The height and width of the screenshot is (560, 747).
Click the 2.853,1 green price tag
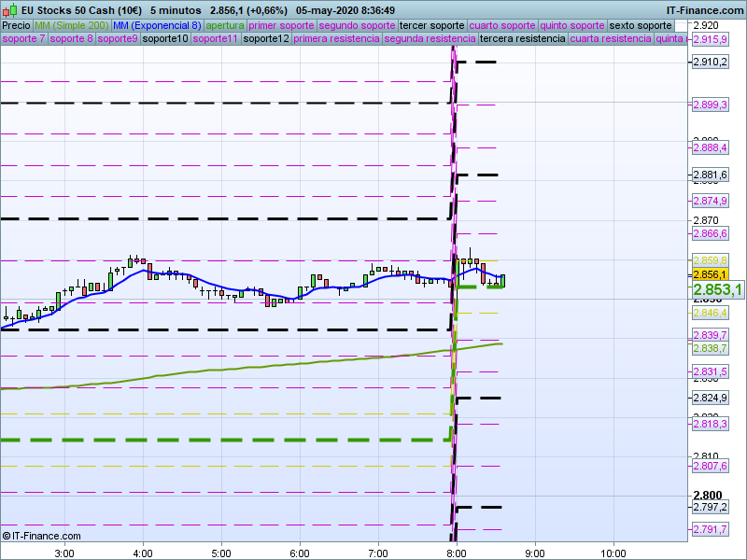coord(718,289)
